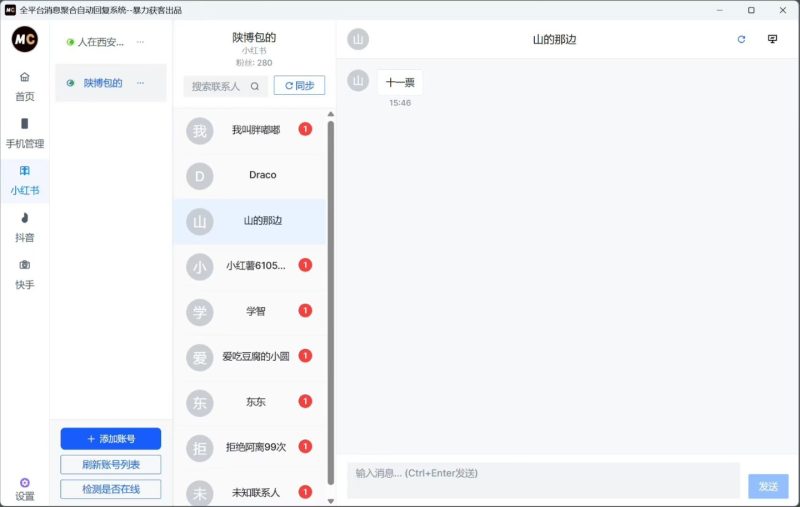Click the contact list scrollbar thumb
This screenshot has width=800, height=507.
point(331,302)
